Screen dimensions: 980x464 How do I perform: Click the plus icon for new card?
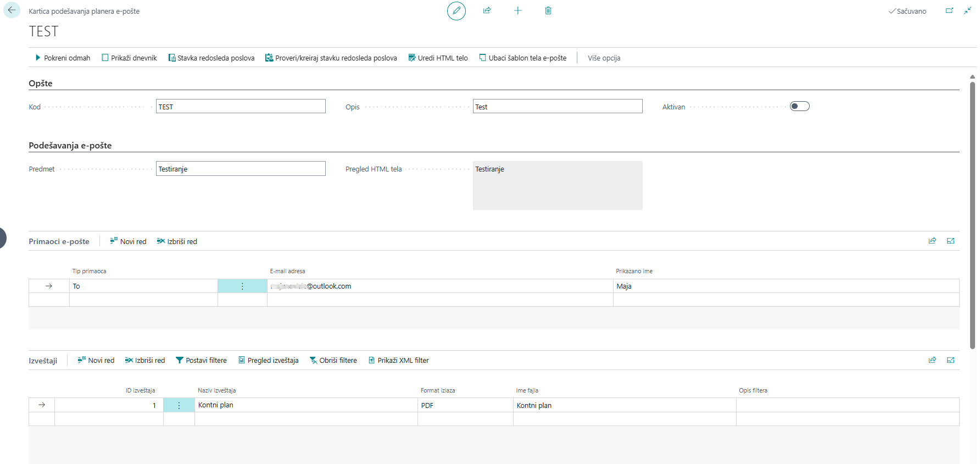tap(517, 10)
